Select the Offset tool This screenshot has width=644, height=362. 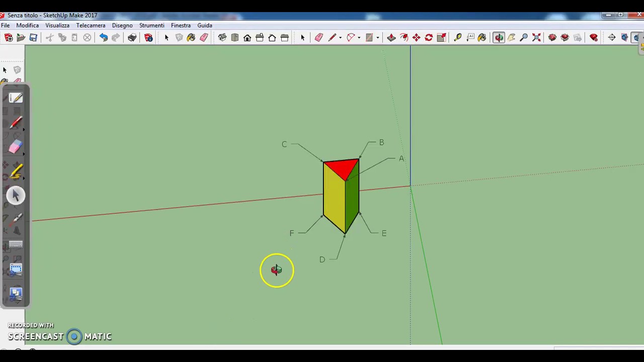404,38
